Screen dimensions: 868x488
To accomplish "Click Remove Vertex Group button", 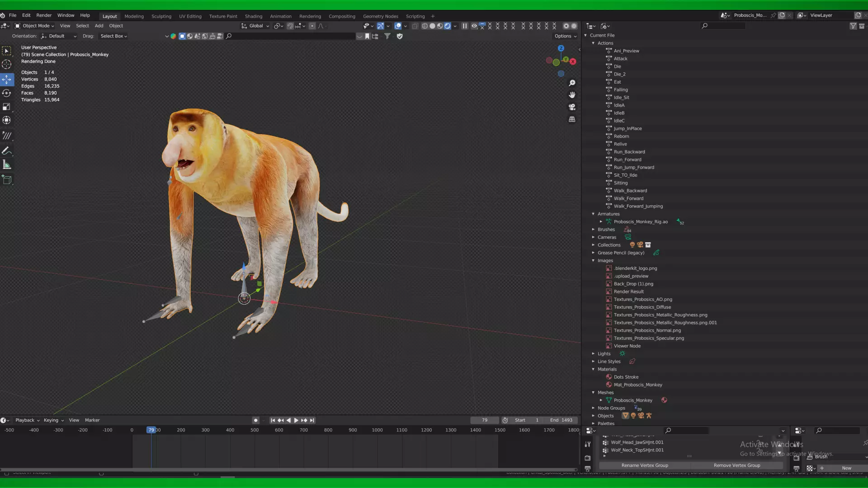I will coord(737,465).
